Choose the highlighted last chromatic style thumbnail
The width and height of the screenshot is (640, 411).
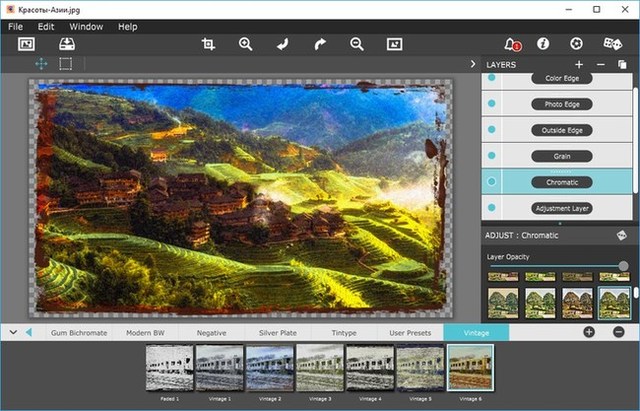(x=614, y=303)
